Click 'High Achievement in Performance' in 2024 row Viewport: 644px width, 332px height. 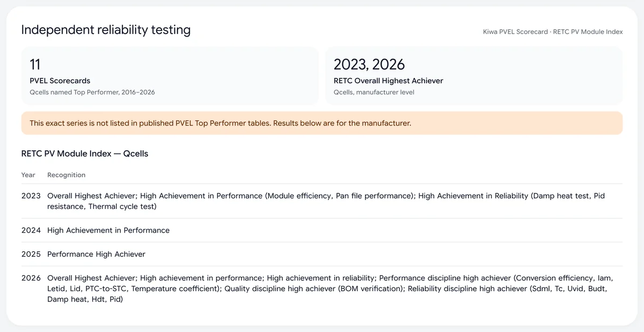(108, 230)
